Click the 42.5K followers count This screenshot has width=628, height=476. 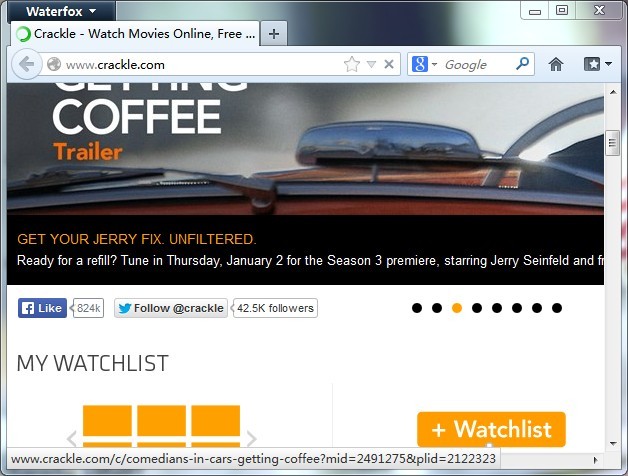click(x=275, y=308)
